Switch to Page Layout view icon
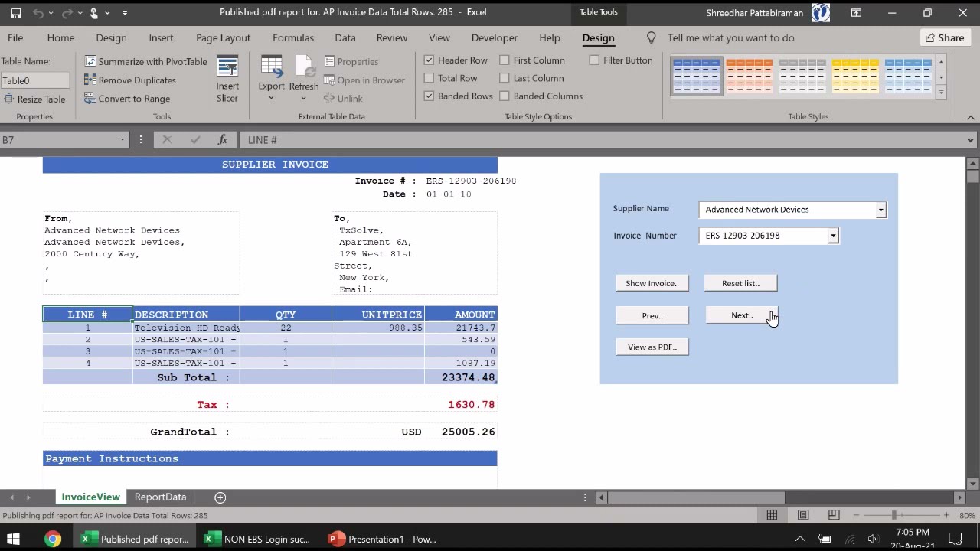This screenshot has width=980, height=551. pyautogui.click(x=803, y=516)
